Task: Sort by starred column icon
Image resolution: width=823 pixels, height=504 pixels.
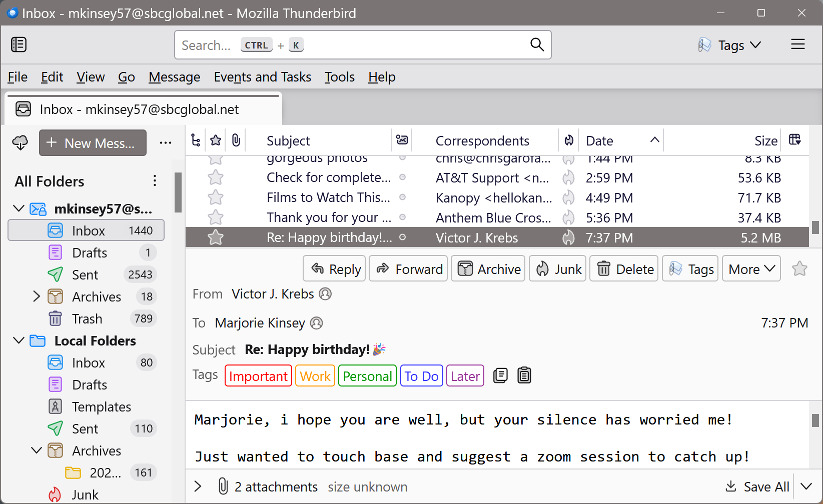Action: pos(216,140)
